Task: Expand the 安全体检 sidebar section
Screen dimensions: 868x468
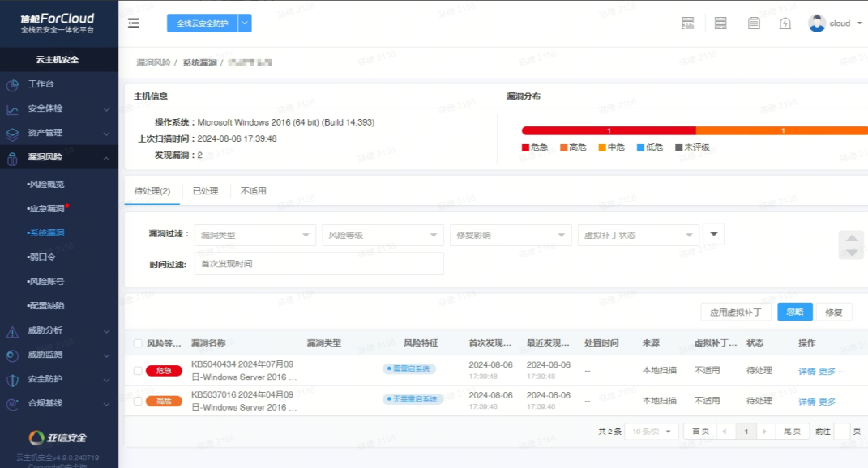Action: click(106, 109)
